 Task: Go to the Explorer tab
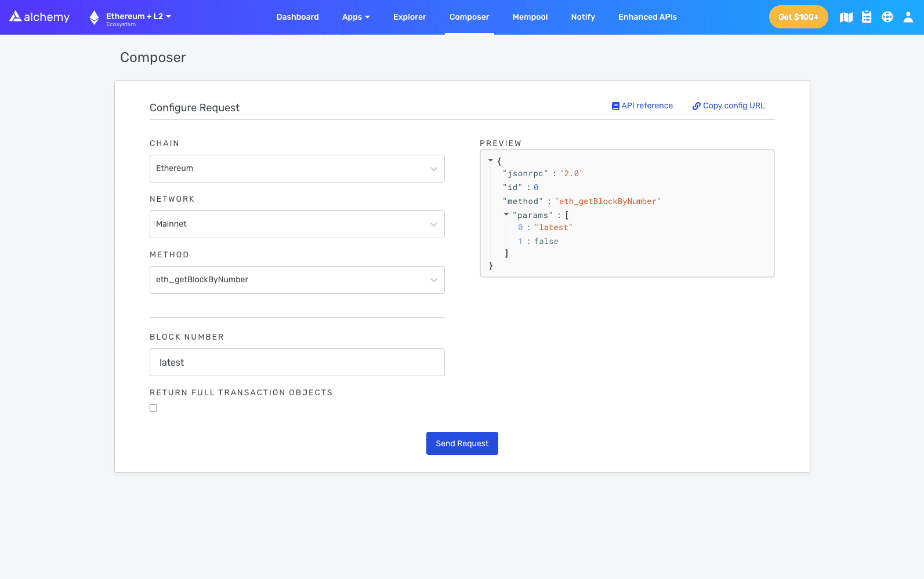point(410,17)
